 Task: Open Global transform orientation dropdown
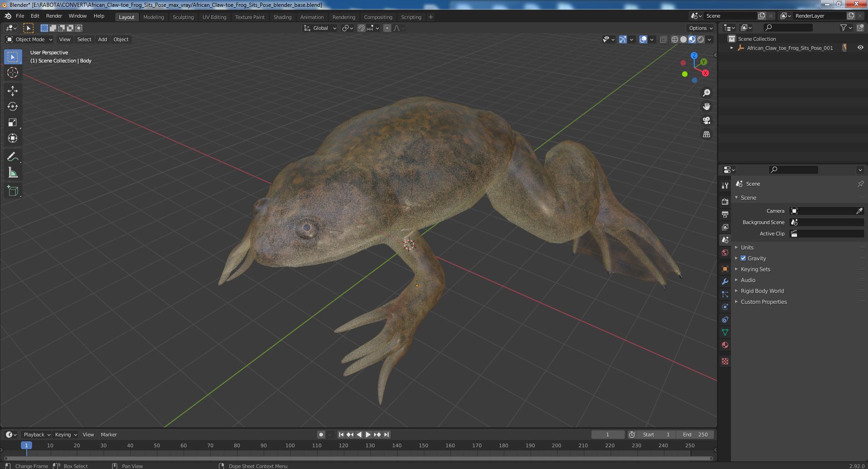(320, 28)
